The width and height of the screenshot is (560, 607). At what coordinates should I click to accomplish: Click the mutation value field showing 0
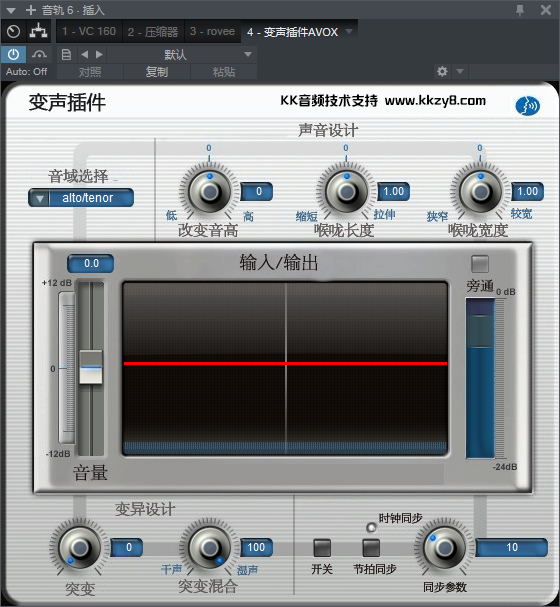click(127, 547)
